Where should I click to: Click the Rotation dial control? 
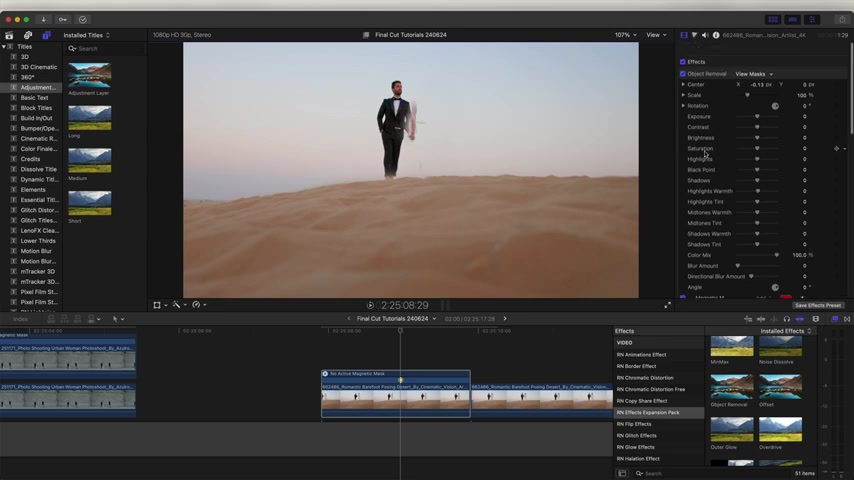pyautogui.click(x=775, y=106)
